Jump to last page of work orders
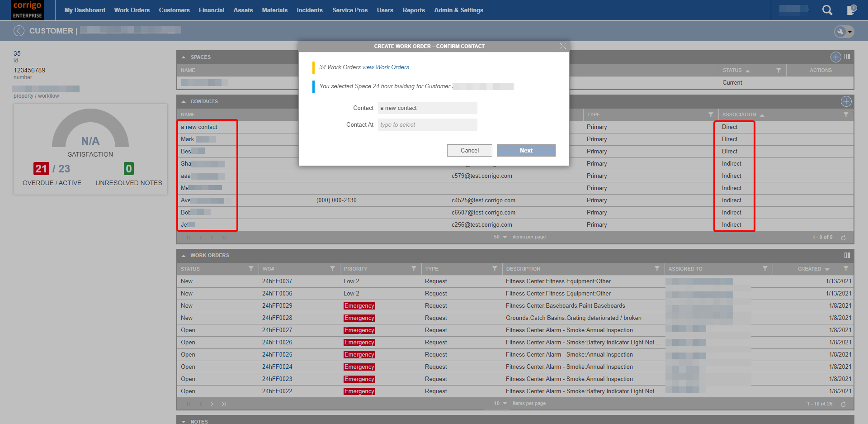This screenshot has height=424, width=868. click(224, 404)
